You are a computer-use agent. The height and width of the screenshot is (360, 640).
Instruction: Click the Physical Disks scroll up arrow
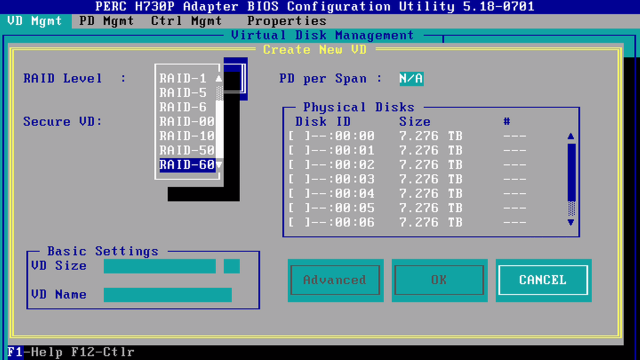pyautogui.click(x=571, y=136)
